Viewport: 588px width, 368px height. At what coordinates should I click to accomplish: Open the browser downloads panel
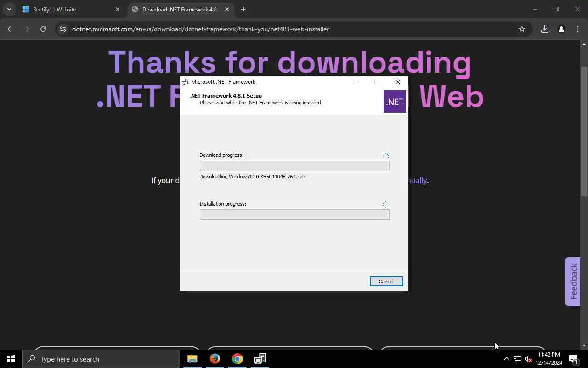coord(544,29)
